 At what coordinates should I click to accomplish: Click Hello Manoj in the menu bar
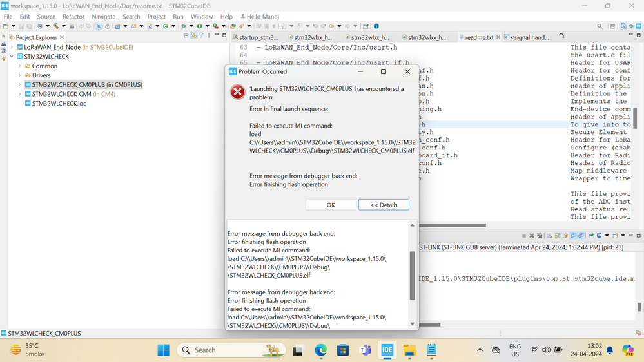(x=260, y=16)
